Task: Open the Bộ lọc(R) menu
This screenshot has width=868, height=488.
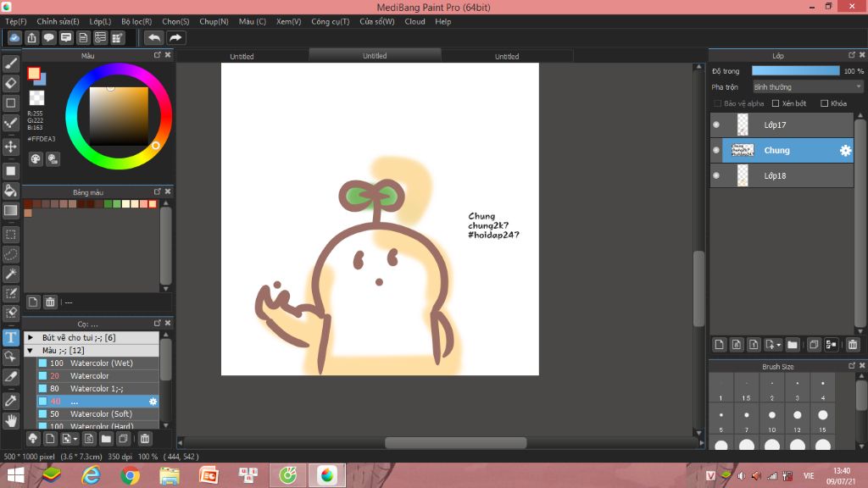Action: pyautogui.click(x=136, y=21)
